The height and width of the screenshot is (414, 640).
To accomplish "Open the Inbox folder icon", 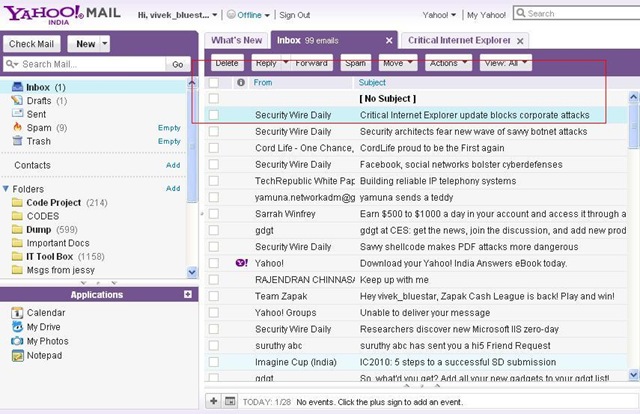I will click(x=17, y=87).
